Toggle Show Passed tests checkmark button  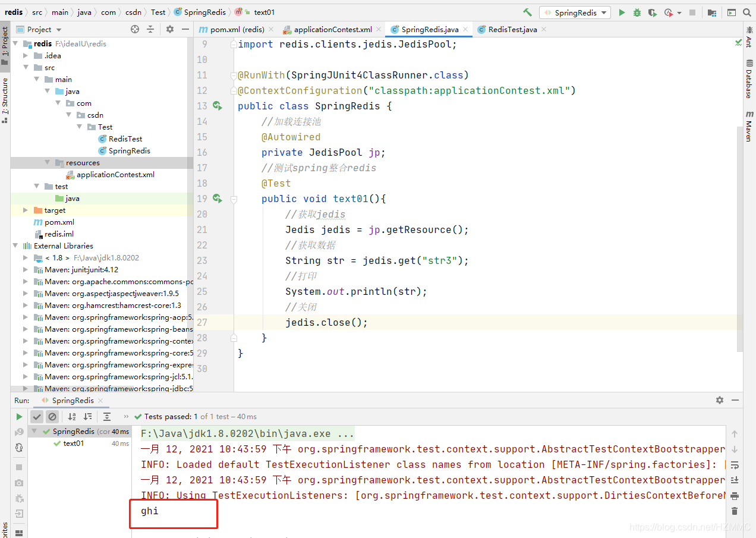pyautogui.click(x=37, y=417)
